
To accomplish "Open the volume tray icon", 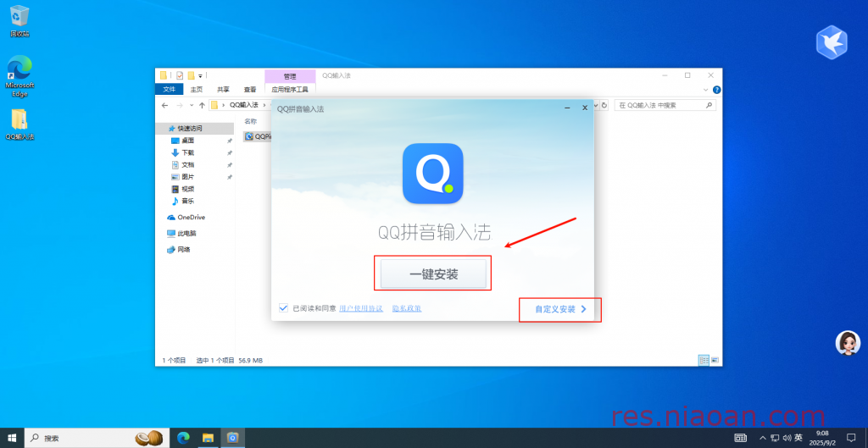I will pos(786,438).
